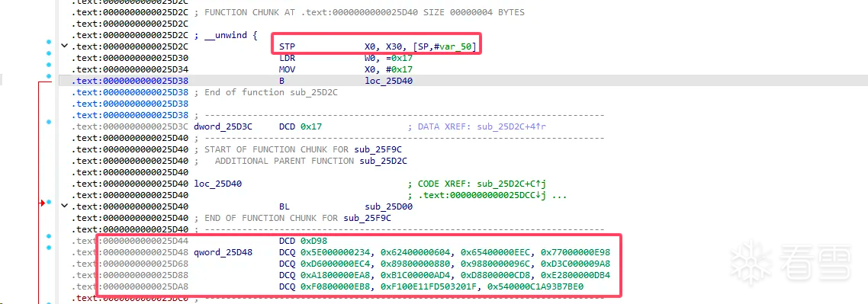868x304 pixels.
Task: Toggle breakpoint dot for DCD 0xD98 line
Action: (x=49, y=236)
